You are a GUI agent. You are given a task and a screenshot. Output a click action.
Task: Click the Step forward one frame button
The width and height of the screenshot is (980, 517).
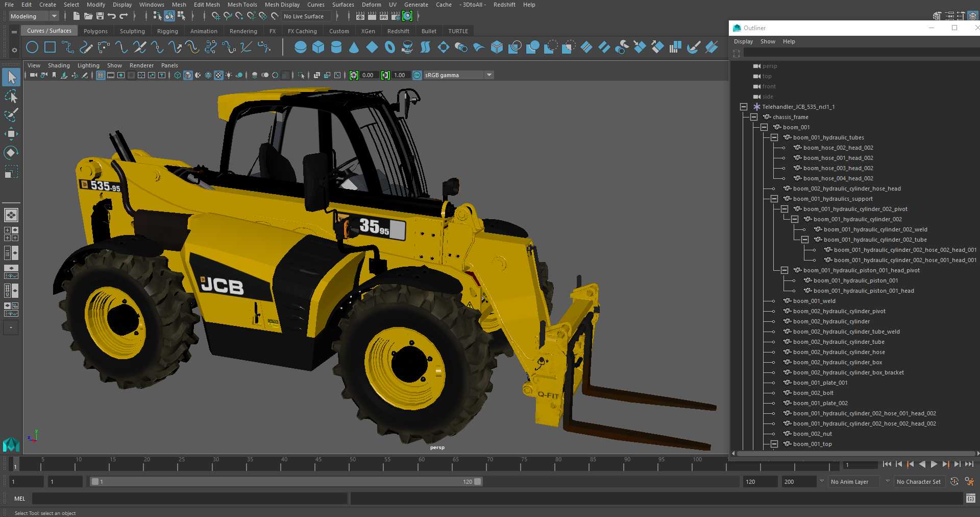click(957, 464)
